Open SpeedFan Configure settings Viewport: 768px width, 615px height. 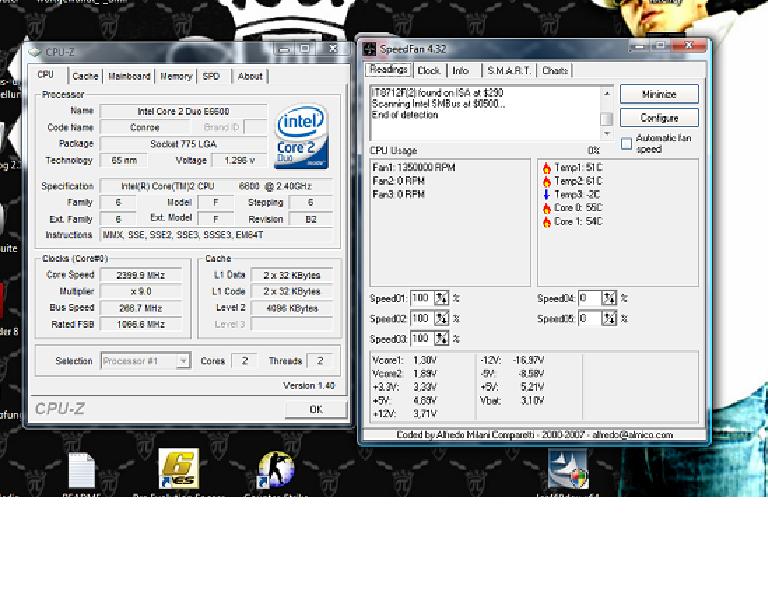[659, 118]
